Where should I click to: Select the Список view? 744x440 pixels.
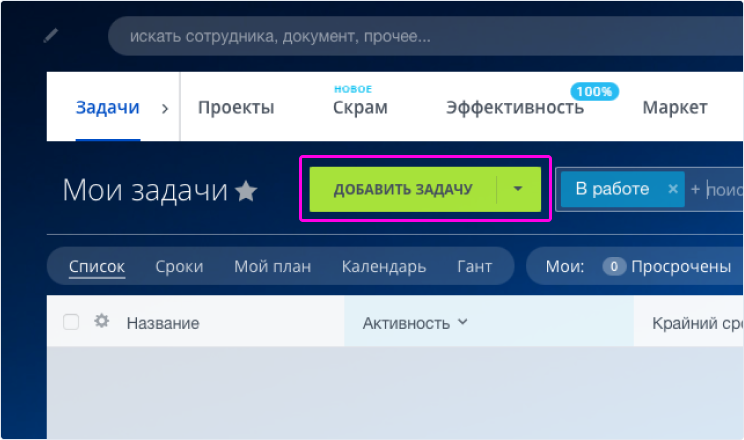point(97,267)
